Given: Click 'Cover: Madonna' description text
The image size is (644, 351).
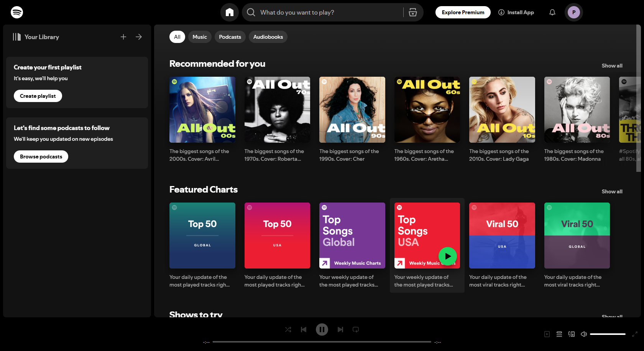Looking at the screenshot, I should pyautogui.click(x=581, y=159).
